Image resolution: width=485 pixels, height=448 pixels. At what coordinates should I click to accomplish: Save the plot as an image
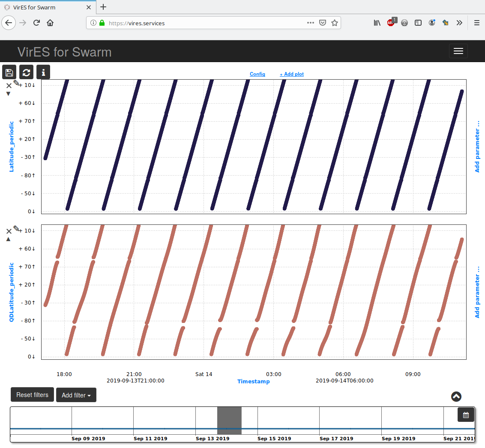pos(9,72)
